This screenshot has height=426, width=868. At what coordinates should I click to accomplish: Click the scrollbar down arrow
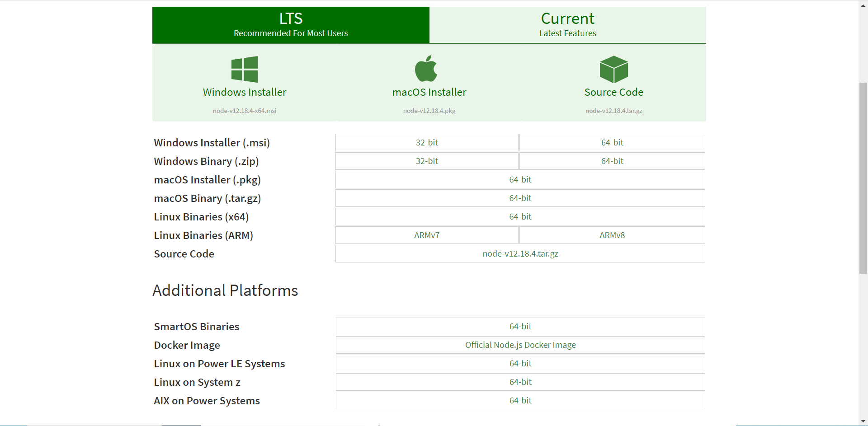(x=863, y=421)
